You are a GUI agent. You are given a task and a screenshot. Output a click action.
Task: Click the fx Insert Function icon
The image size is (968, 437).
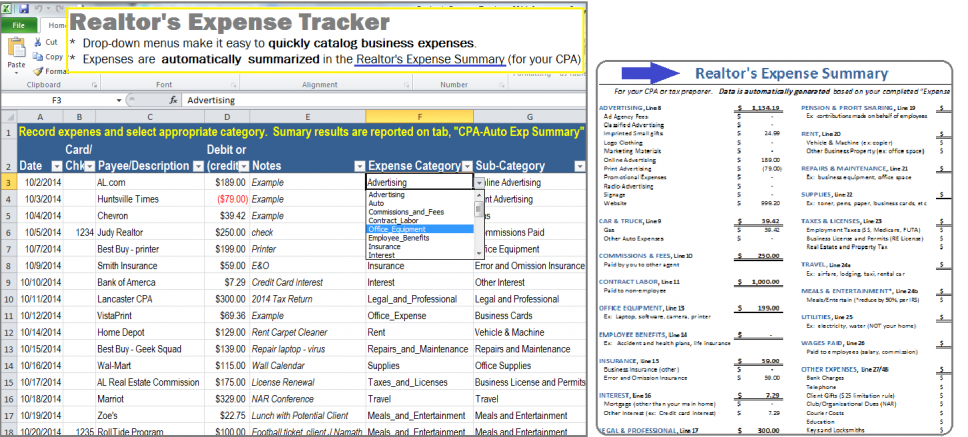click(173, 100)
